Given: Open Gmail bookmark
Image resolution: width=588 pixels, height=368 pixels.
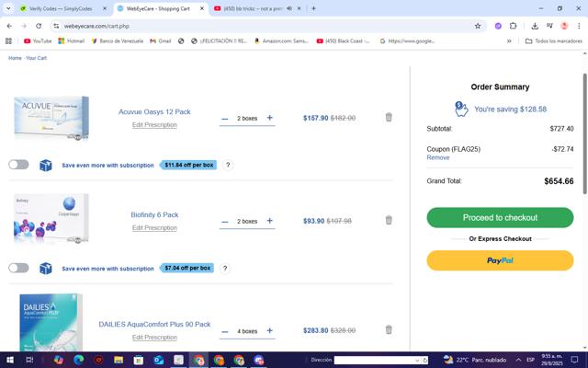Looking at the screenshot, I should [161, 40].
